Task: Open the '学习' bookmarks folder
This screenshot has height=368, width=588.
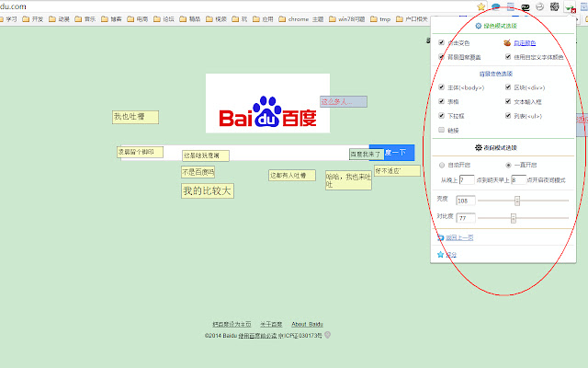Action: 8,19
